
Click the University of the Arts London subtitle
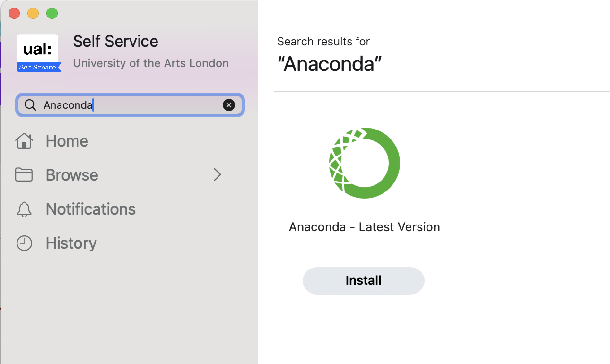(150, 63)
